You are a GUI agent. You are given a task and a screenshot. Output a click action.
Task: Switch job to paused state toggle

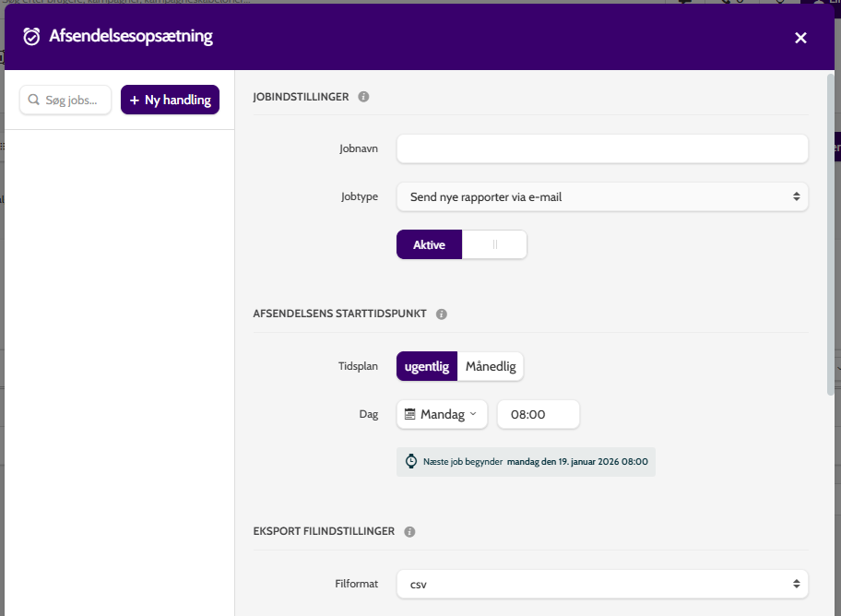[494, 244]
